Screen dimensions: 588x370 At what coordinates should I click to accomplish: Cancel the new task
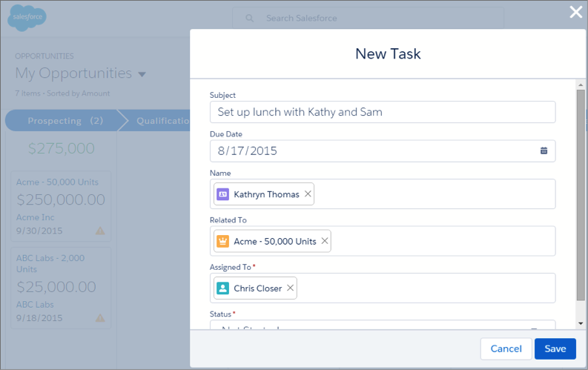(x=506, y=348)
